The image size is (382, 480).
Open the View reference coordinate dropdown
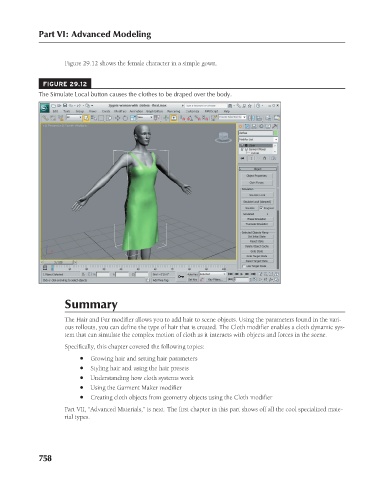pyautogui.click(x=145, y=118)
